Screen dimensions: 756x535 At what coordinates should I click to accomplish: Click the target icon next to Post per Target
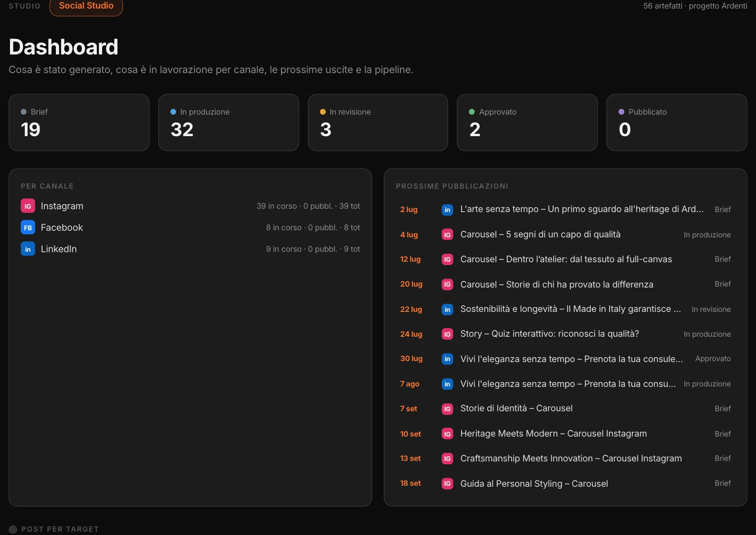click(x=13, y=529)
